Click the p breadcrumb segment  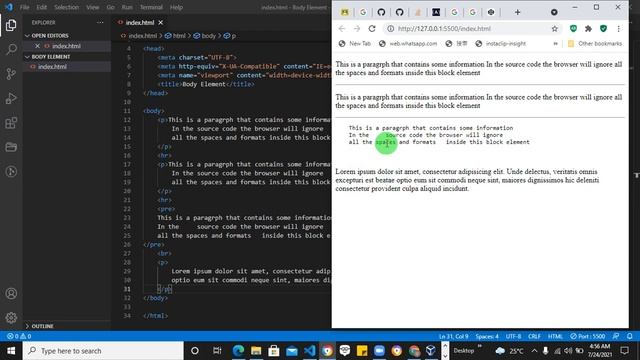pos(230,36)
